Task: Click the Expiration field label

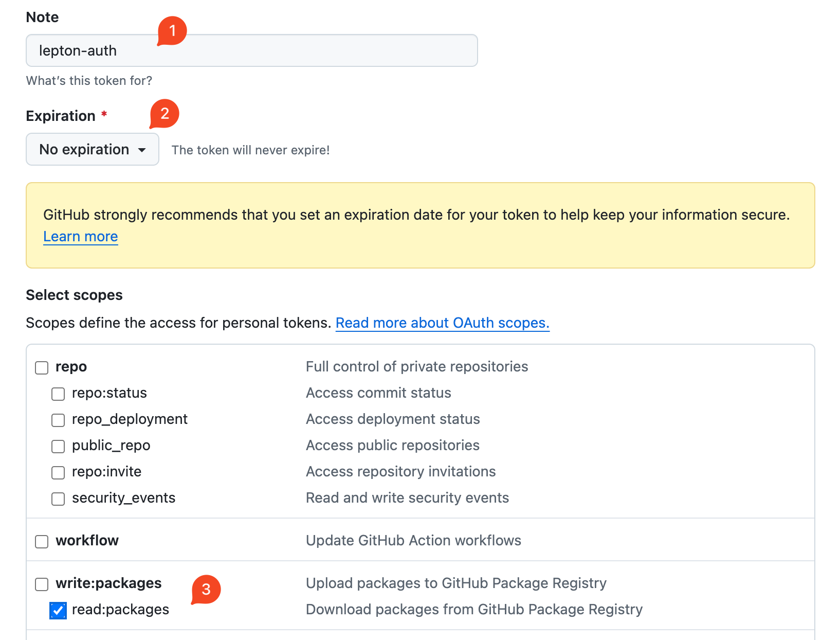Action: 61,116
